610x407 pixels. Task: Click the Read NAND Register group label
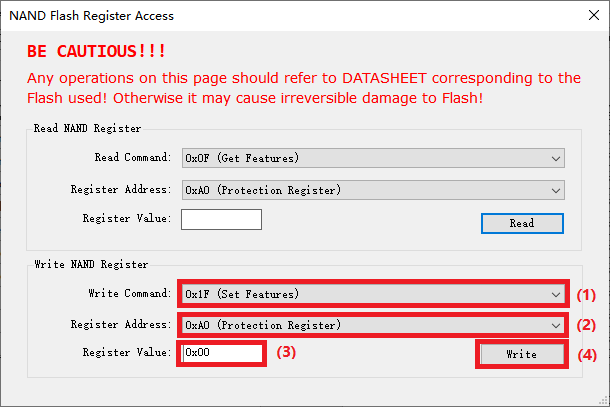(88, 128)
